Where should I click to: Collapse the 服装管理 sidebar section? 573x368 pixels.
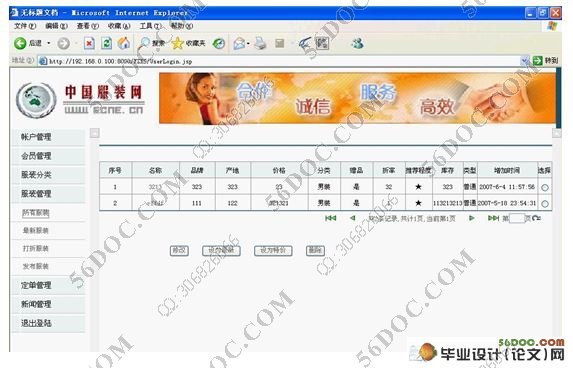pos(48,194)
